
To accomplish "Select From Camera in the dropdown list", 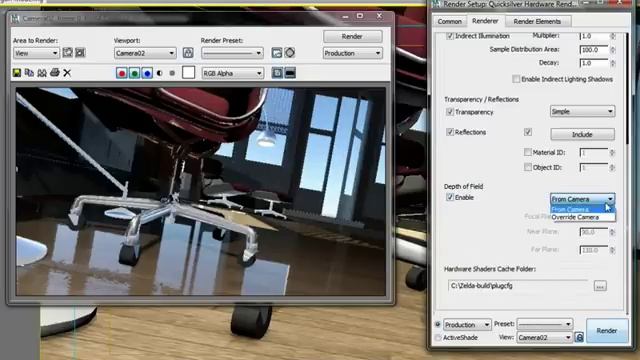I will pos(582,209).
